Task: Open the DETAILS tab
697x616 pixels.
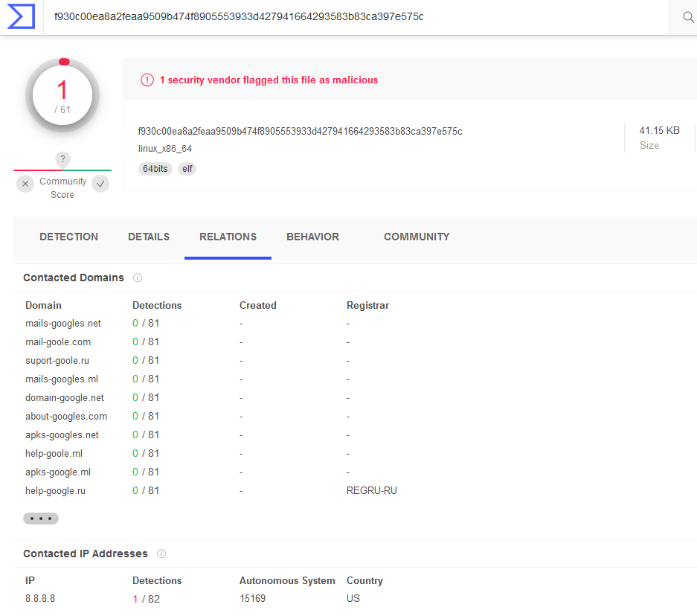Action: (x=149, y=237)
